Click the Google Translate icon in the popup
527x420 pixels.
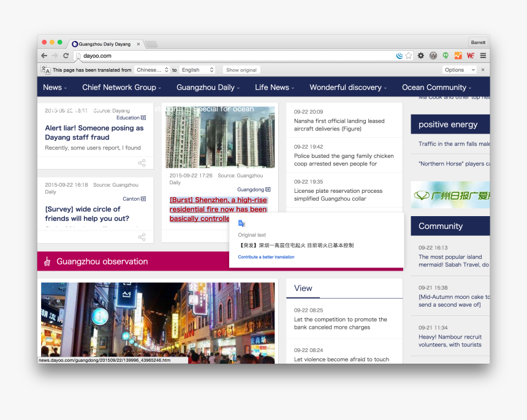point(241,223)
